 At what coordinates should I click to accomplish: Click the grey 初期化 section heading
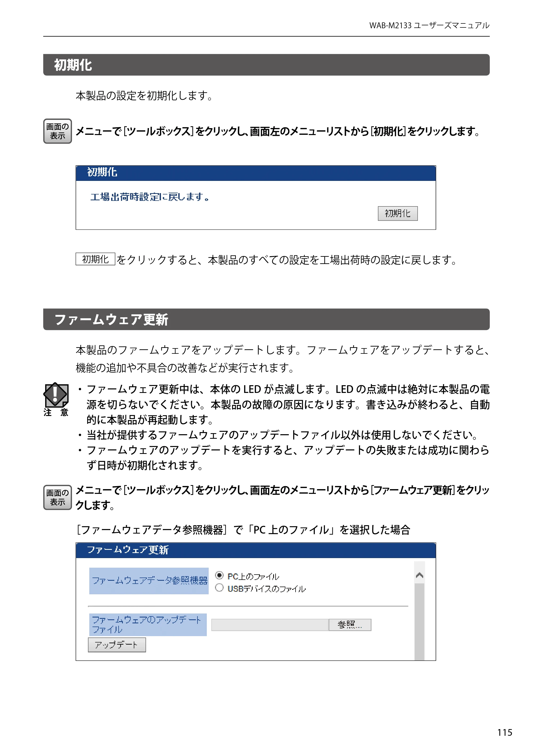(266, 65)
